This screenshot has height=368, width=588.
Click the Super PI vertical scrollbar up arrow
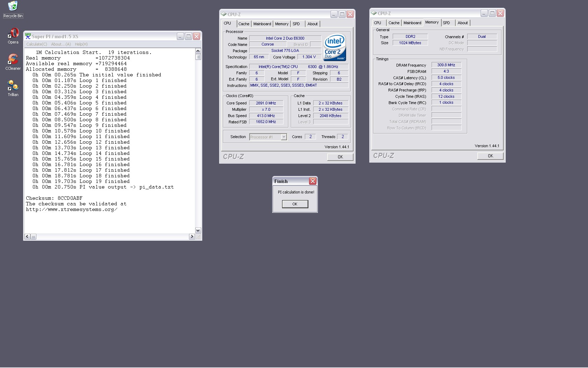pos(198,51)
